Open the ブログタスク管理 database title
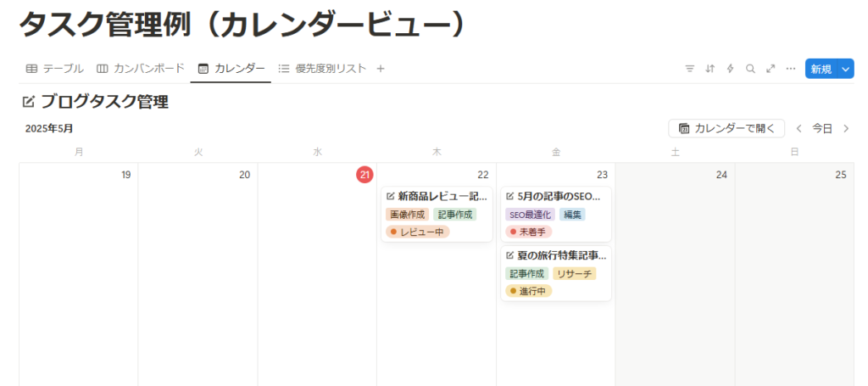This screenshot has height=386, width=868. pos(104,102)
